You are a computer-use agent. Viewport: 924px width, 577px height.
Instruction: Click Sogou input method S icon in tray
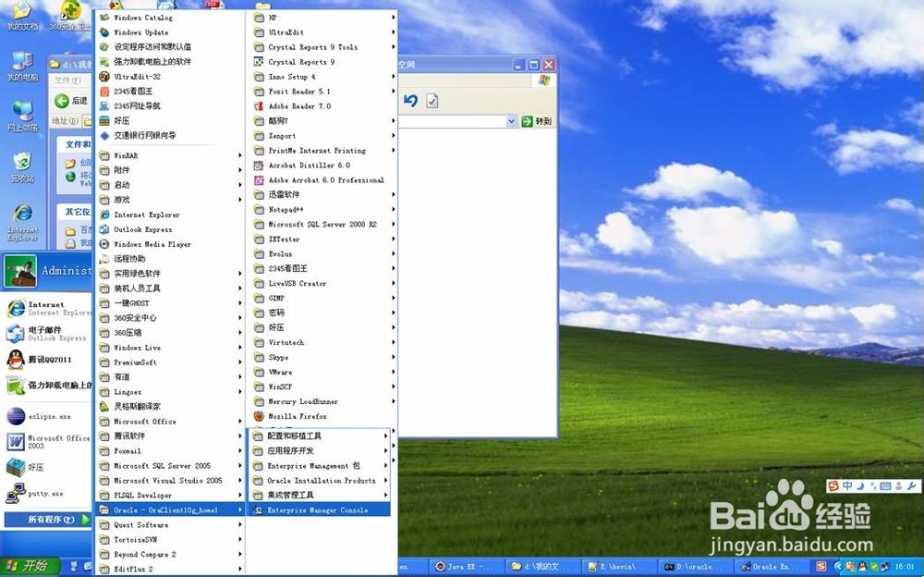tap(821, 567)
